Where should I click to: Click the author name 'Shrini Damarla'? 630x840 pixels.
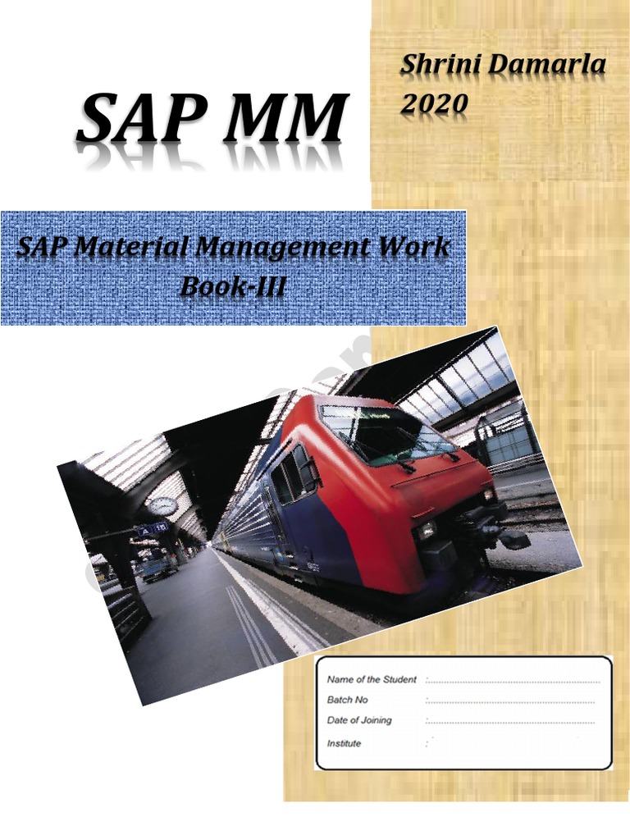tap(503, 65)
